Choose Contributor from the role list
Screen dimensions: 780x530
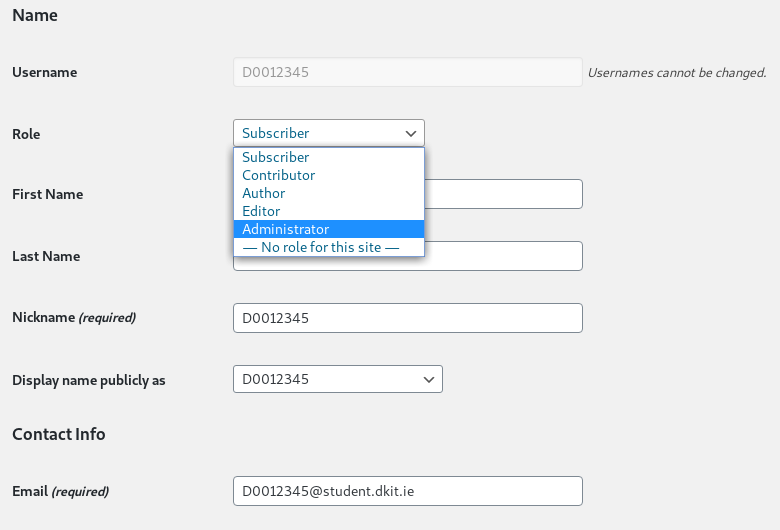328,175
